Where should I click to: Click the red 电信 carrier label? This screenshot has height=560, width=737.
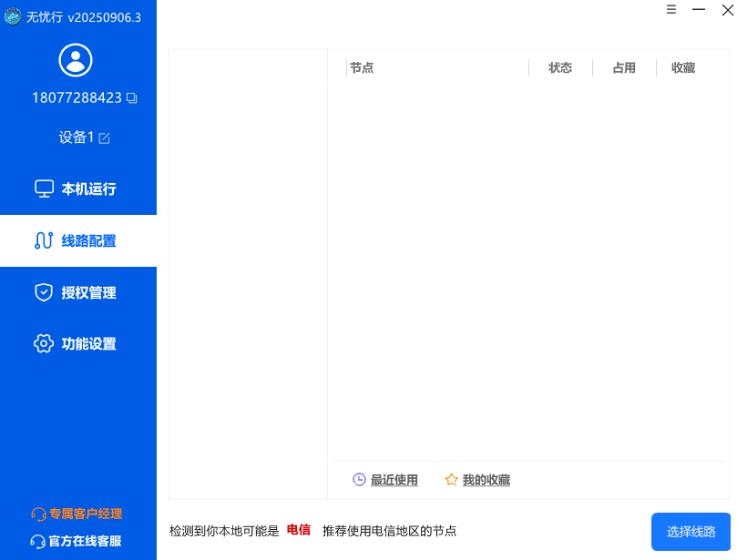click(x=299, y=530)
